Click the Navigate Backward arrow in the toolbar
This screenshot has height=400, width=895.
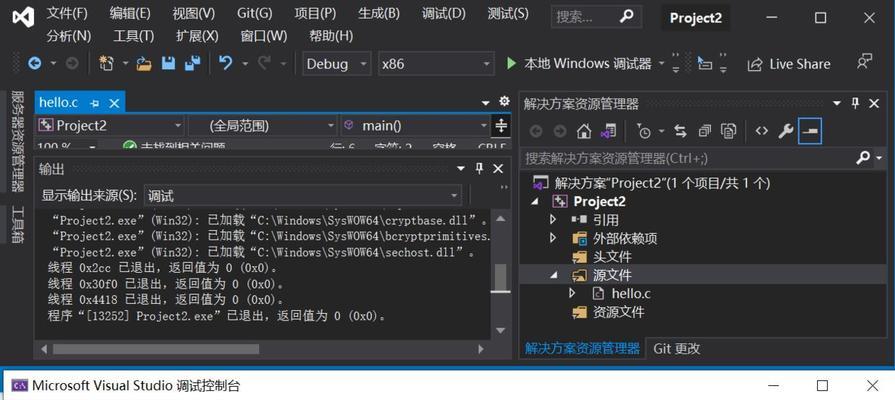34,63
